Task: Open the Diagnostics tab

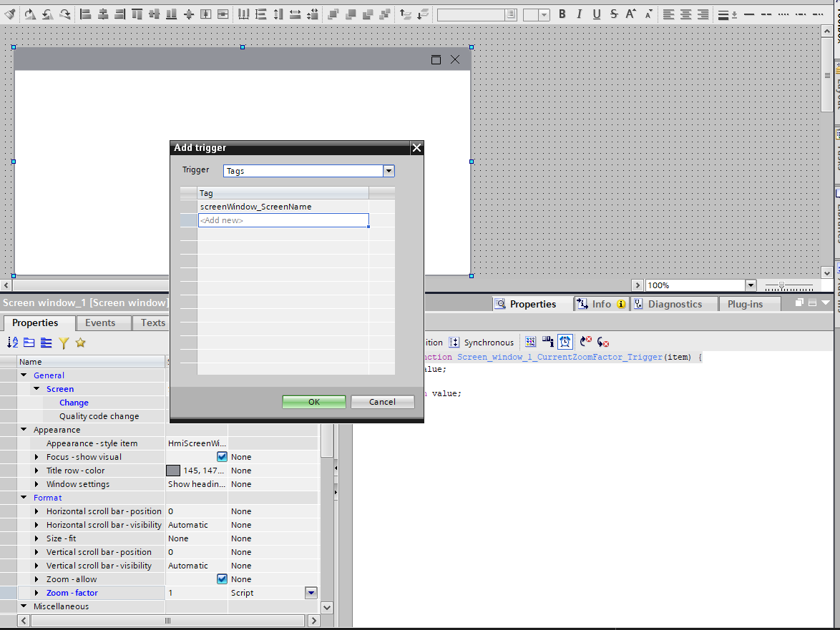Action: (674, 304)
